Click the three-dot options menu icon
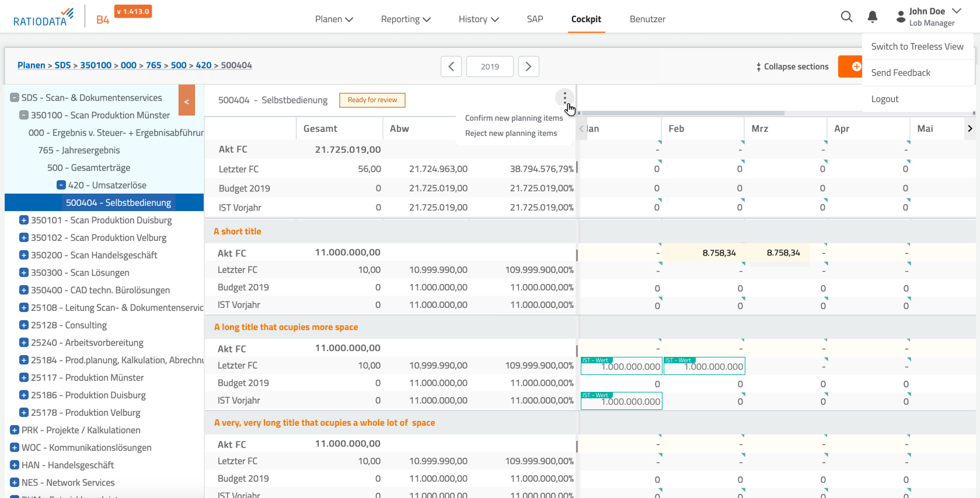This screenshot has width=980, height=498. (x=564, y=97)
